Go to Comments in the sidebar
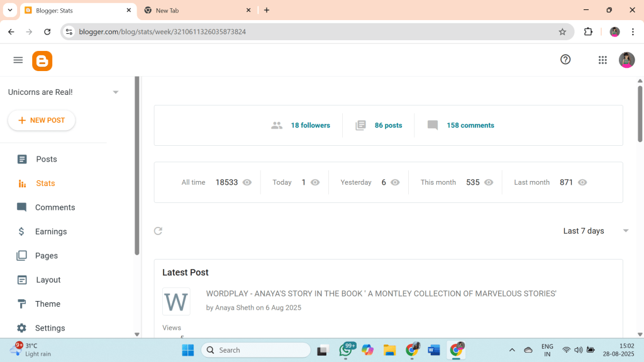 55,207
